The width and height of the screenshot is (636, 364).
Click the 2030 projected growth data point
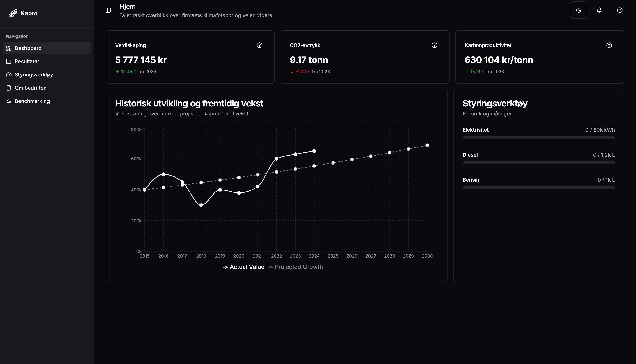coord(427,145)
